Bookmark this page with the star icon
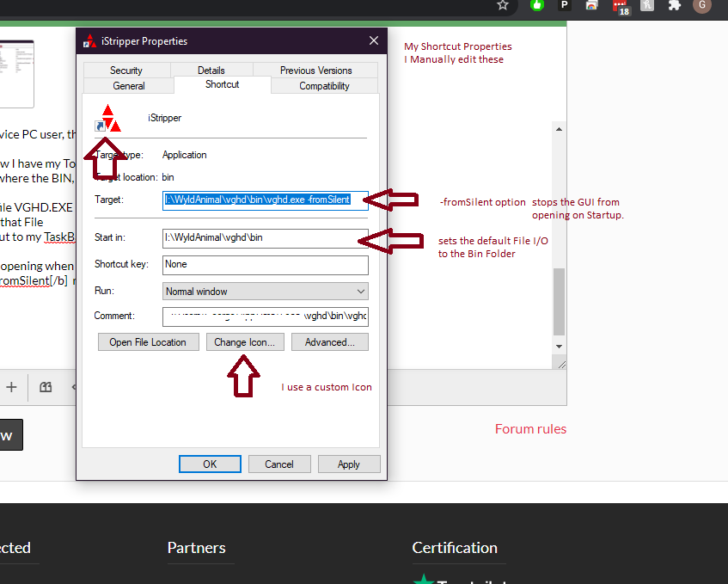The image size is (728, 584). (503, 5)
